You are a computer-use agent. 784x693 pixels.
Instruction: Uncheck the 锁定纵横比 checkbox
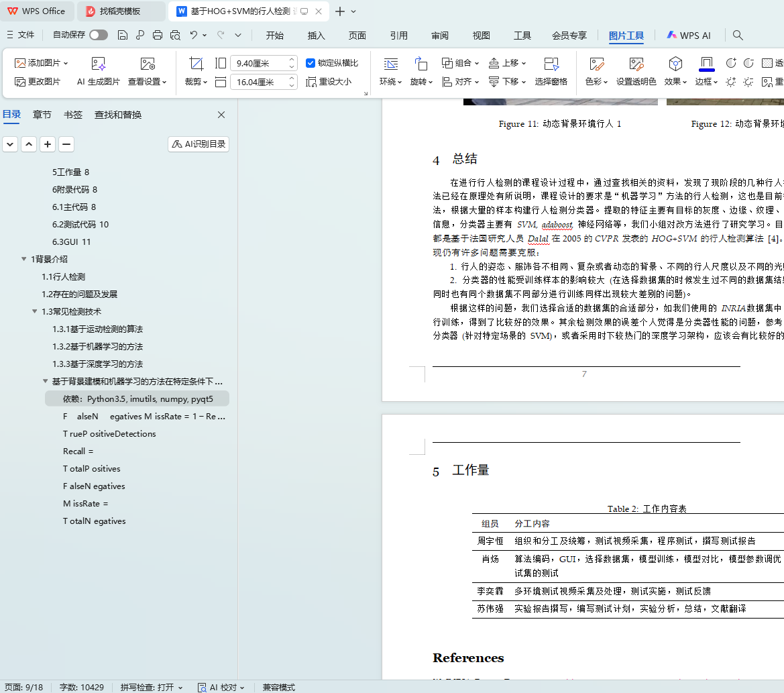tap(311, 63)
